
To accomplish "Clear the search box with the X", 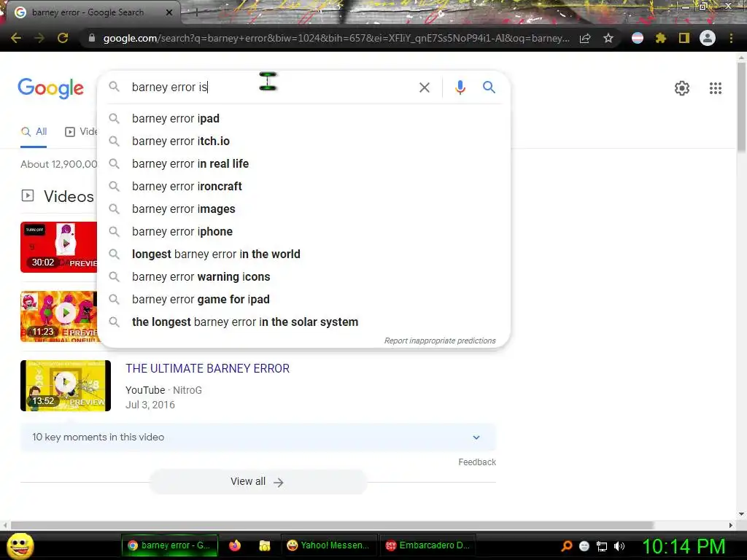I will 424,87.
